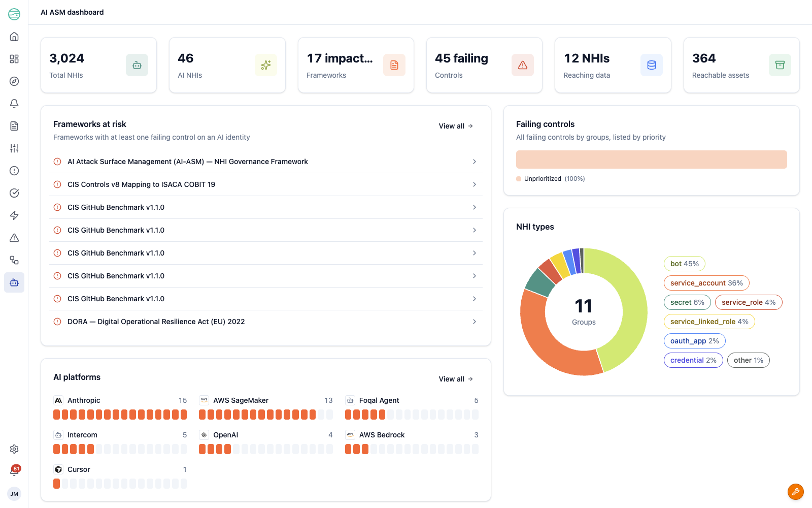Image resolution: width=812 pixels, height=508 pixels.
Task: Click the Anthropic usage bar
Action: 120,415
